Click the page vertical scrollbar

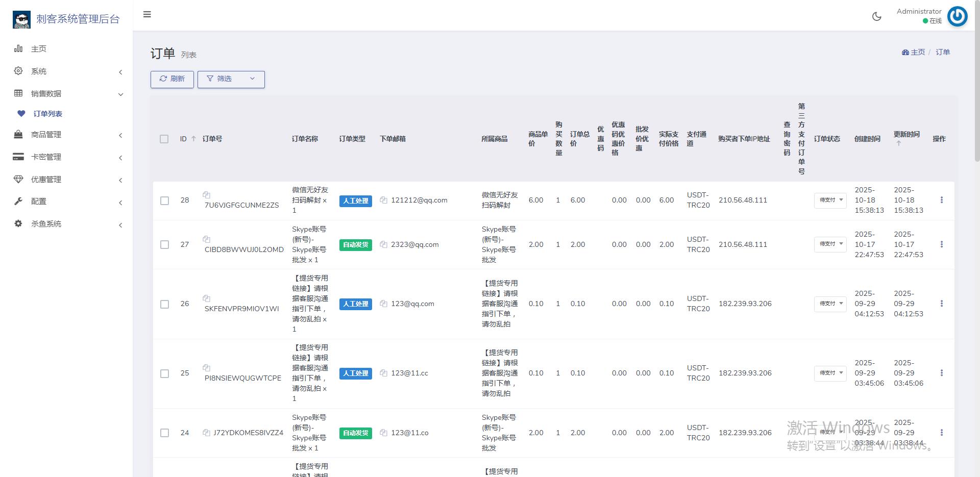click(x=977, y=82)
